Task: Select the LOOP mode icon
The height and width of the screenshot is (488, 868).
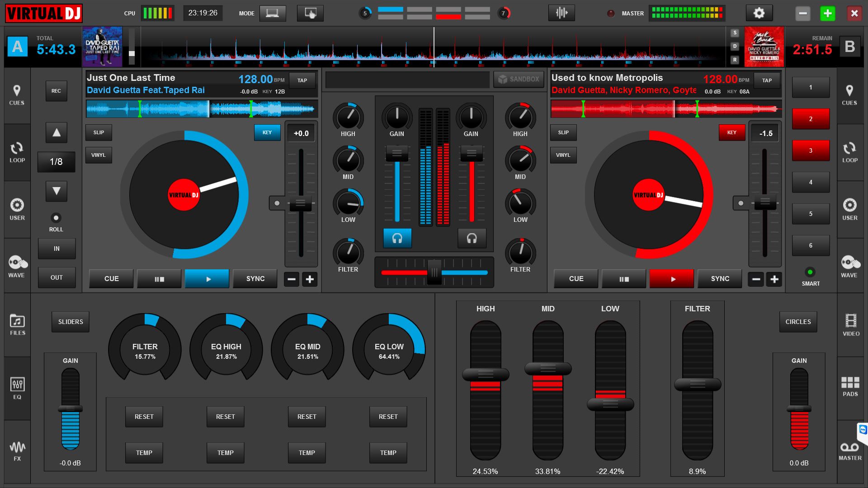Action: [16, 153]
